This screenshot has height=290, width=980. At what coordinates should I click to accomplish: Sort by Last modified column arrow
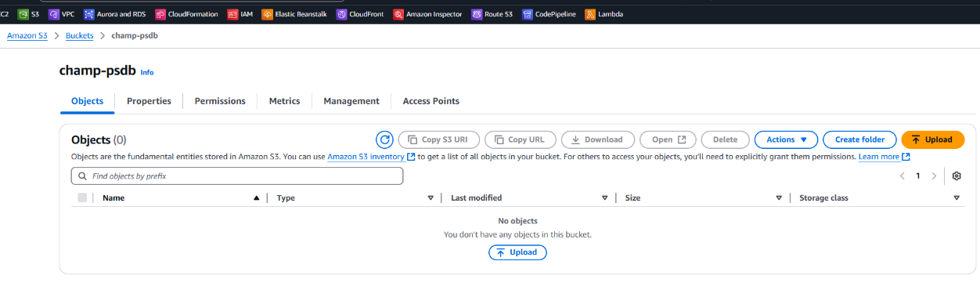(604, 198)
